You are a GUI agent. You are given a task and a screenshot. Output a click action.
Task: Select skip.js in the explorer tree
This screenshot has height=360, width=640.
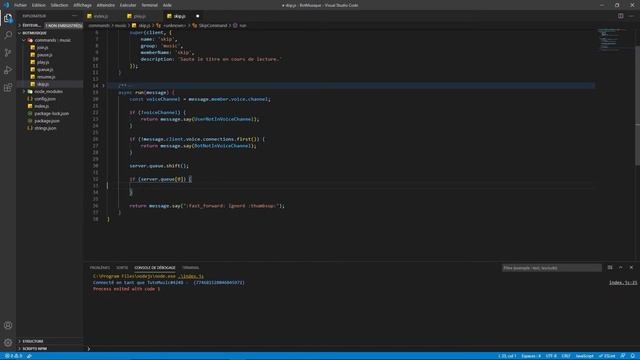pyautogui.click(x=43, y=84)
